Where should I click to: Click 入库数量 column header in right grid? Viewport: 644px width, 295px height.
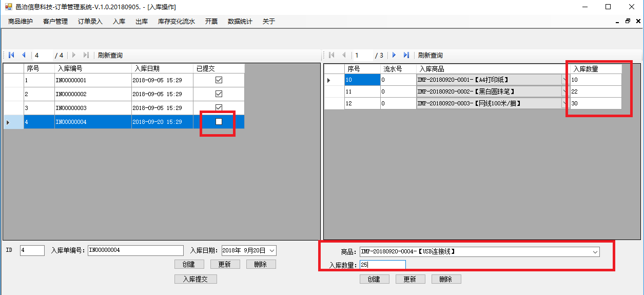click(596, 69)
